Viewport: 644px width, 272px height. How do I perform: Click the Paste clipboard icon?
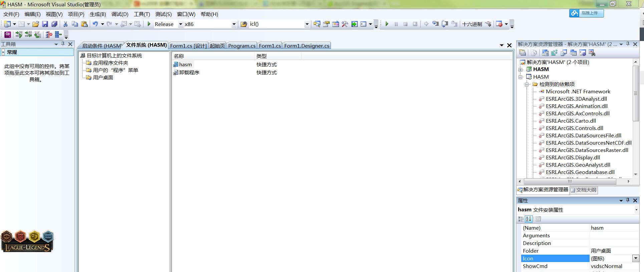pos(84,24)
